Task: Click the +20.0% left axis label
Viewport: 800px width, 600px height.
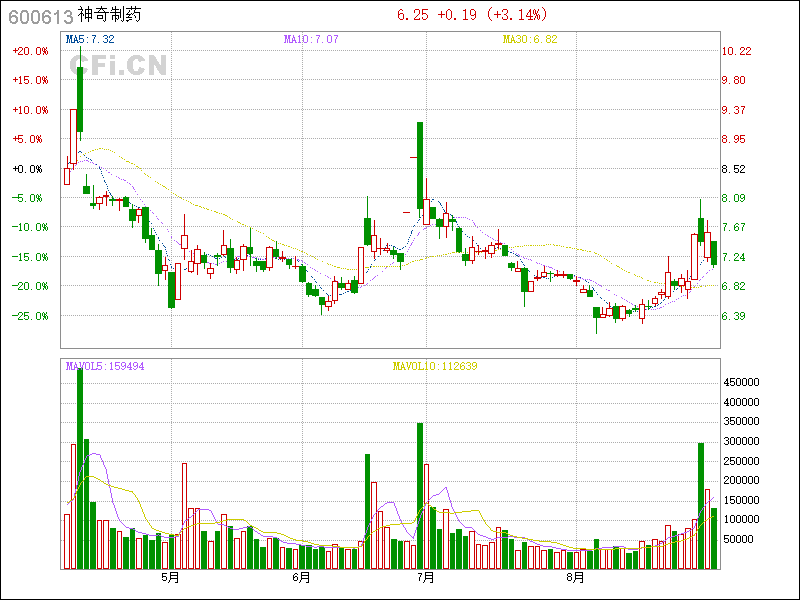Action: click(30, 51)
